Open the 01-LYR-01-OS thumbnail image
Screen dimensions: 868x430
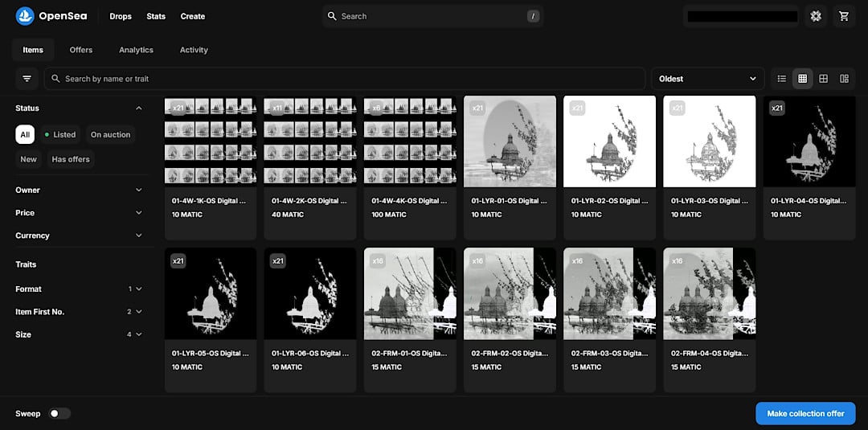click(510, 141)
